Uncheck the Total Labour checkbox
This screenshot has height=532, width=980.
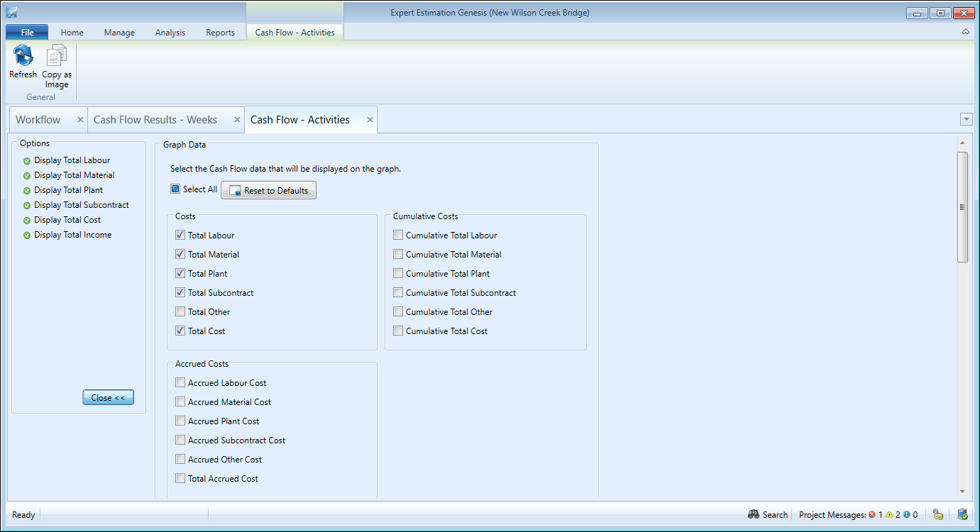tap(180, 235)
